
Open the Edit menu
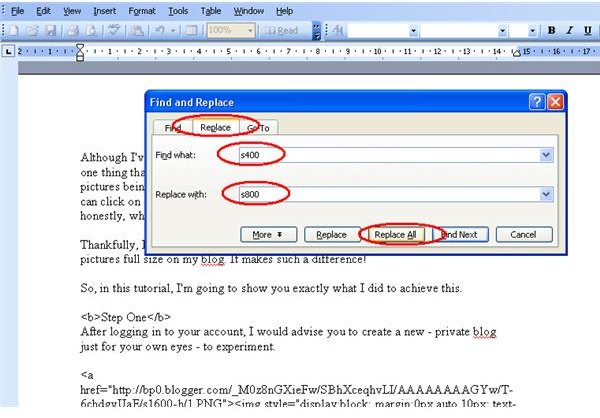[43, 11]
